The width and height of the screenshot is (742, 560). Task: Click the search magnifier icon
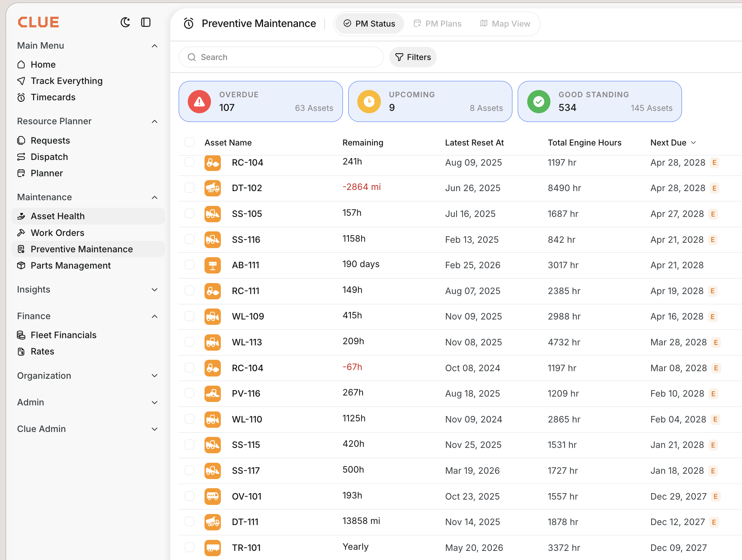point(192,57)
